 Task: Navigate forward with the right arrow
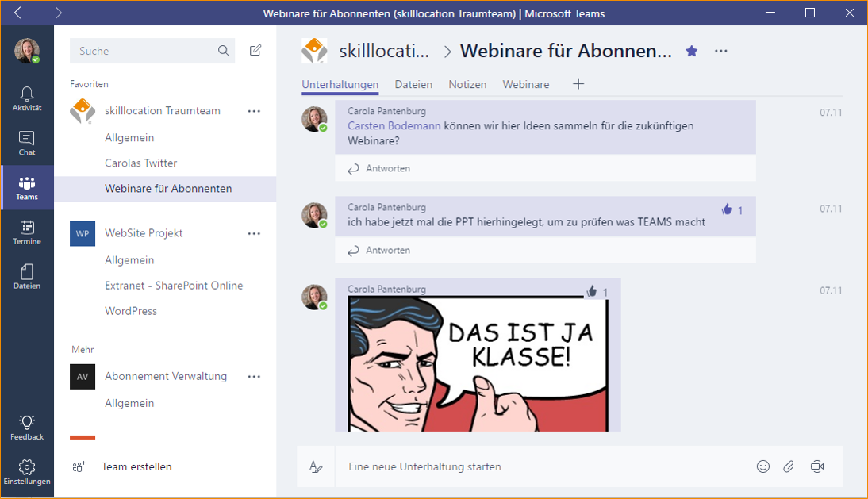click(58, 13)
